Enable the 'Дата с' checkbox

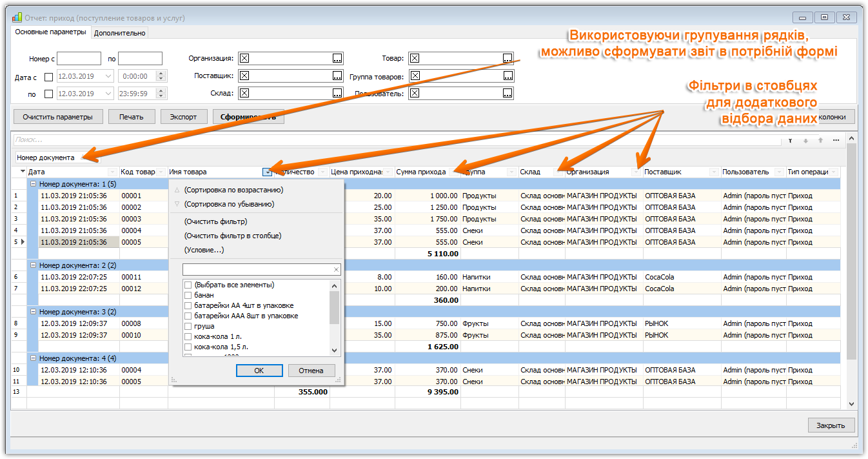[48, 77]
